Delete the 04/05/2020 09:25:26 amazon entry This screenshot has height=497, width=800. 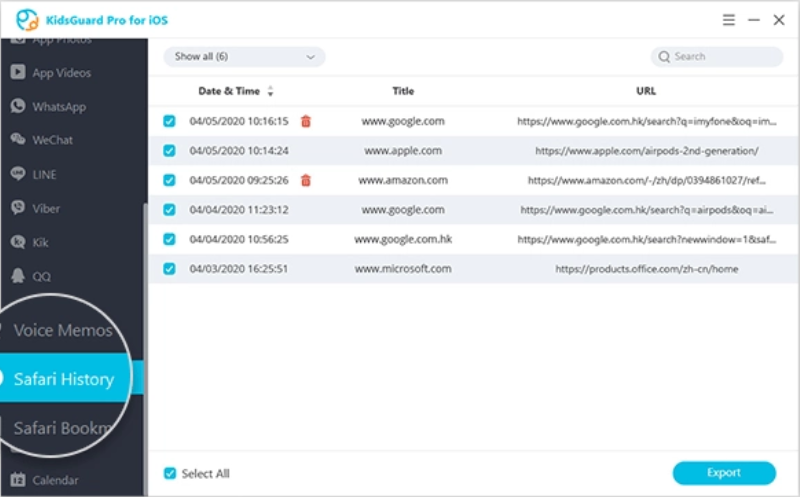(306, 180)
